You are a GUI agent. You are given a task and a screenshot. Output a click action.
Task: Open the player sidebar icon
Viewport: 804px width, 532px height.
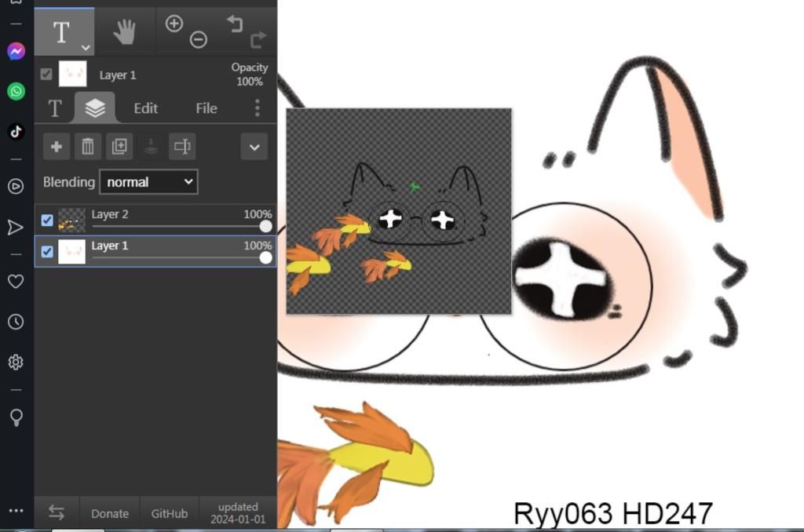pyautogui.click(x=16, y=187)
